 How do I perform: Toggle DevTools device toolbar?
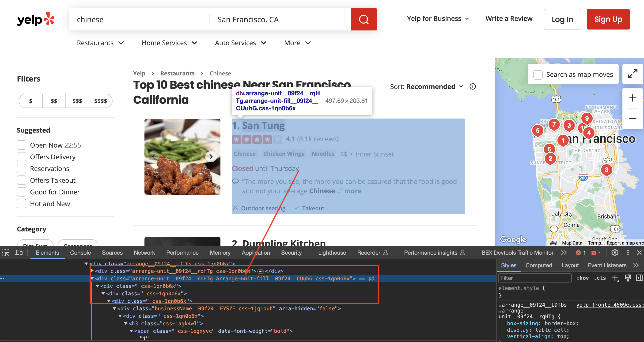click(x=19, y=253)
